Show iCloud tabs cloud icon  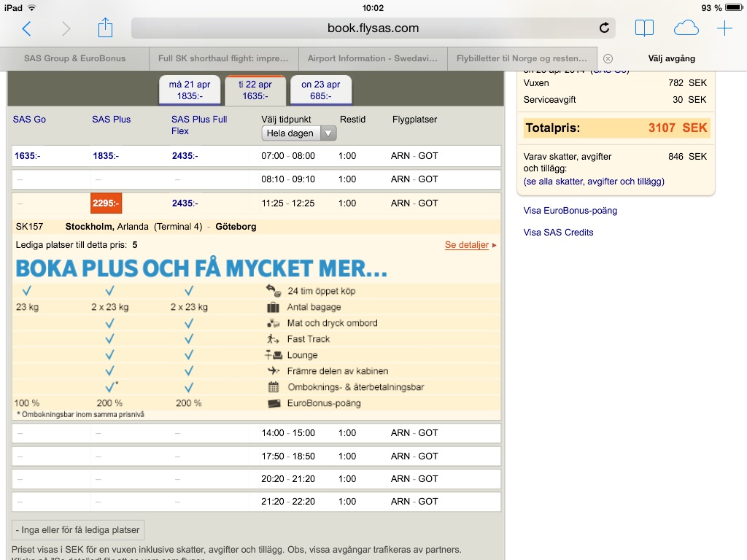[x=686, y=28]
